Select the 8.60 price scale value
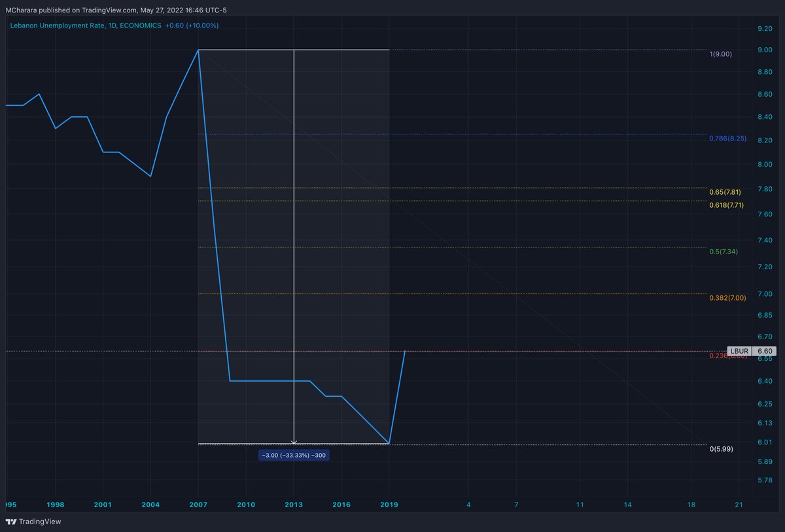This screenshot has width=785, height=532. [765, 95]
